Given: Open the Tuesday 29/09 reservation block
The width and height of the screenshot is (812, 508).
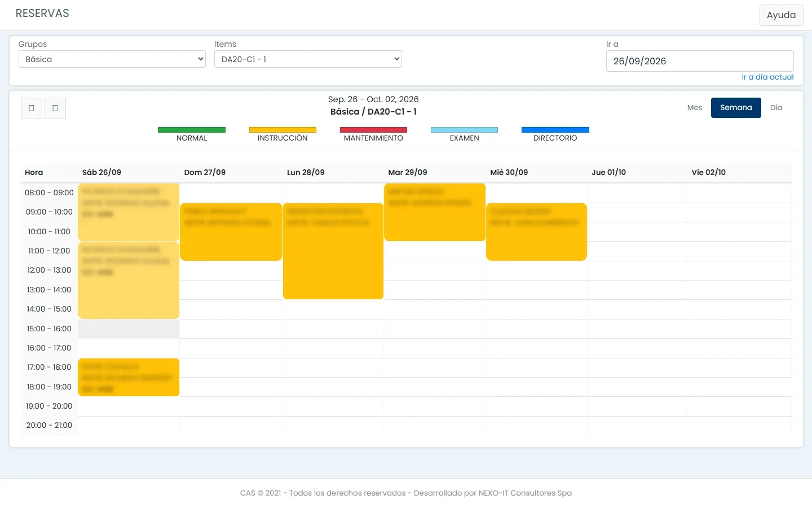Looking at the screenshot, I should pos(435,212).
